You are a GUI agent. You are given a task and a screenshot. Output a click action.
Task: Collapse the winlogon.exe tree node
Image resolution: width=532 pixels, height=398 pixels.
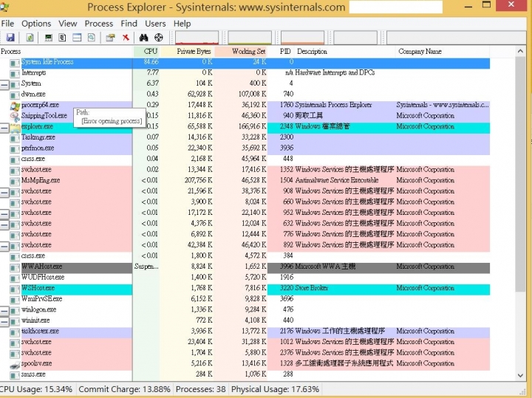pyautogui.click(x=4, y=311)
